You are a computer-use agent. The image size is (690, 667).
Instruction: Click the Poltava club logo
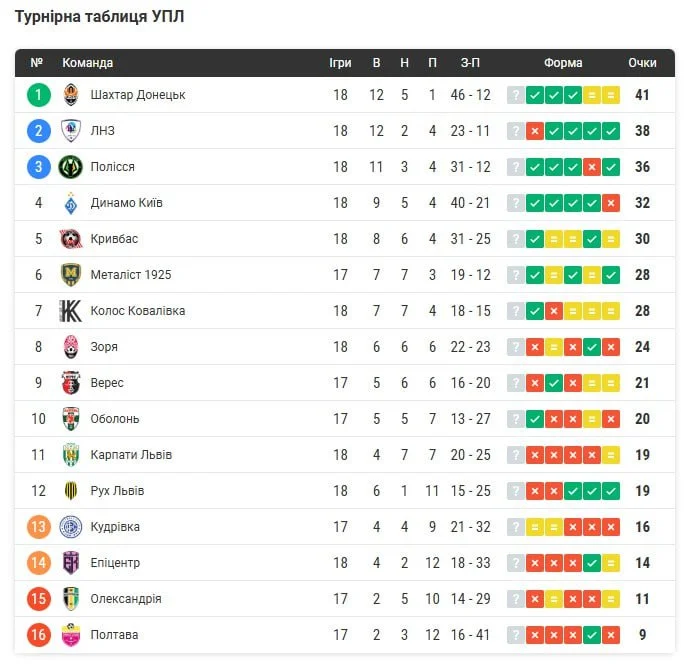click(x=70, y=635)
